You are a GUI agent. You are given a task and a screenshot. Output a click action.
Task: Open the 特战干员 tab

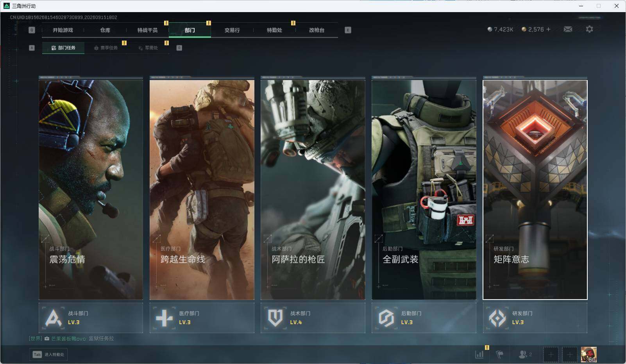click(x=147, y=30)
